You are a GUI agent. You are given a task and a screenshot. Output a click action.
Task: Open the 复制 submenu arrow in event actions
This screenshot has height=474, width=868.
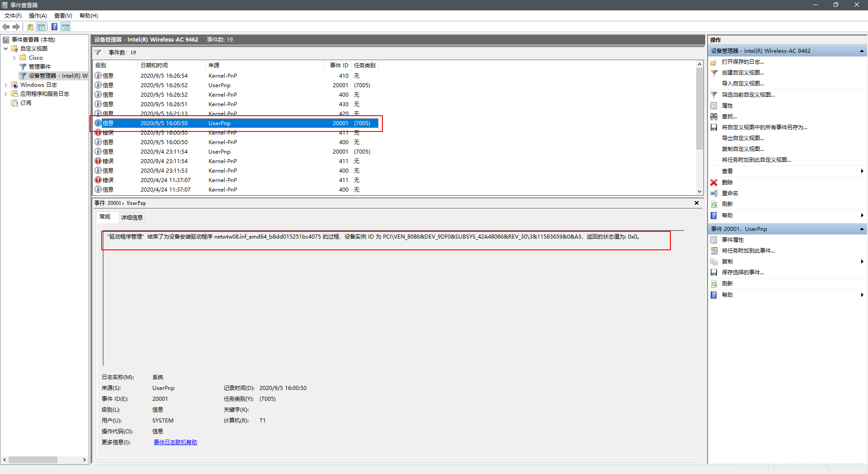click(862, 262)
